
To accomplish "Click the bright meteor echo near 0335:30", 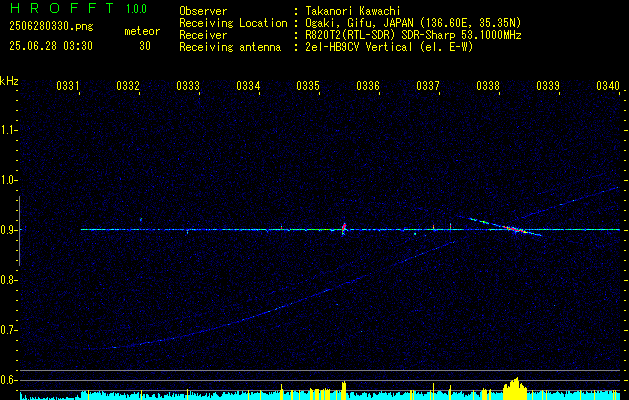I will tap(344, 229).
